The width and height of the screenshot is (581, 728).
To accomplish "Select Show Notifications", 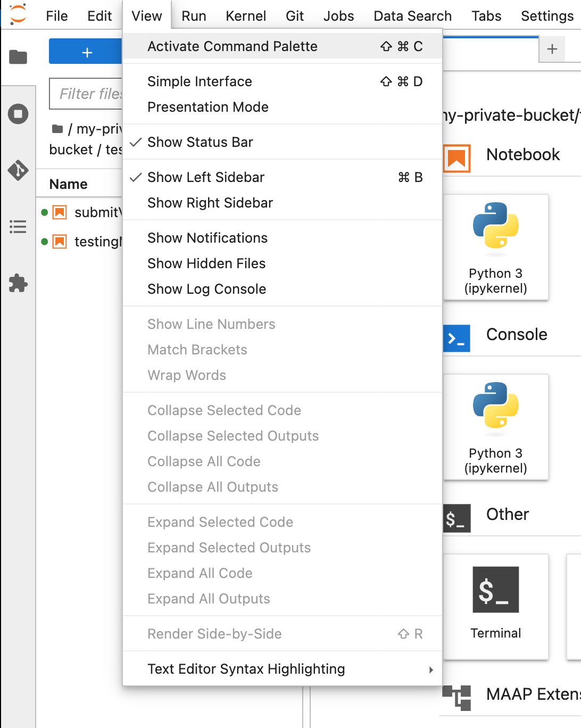I will 283,238.
